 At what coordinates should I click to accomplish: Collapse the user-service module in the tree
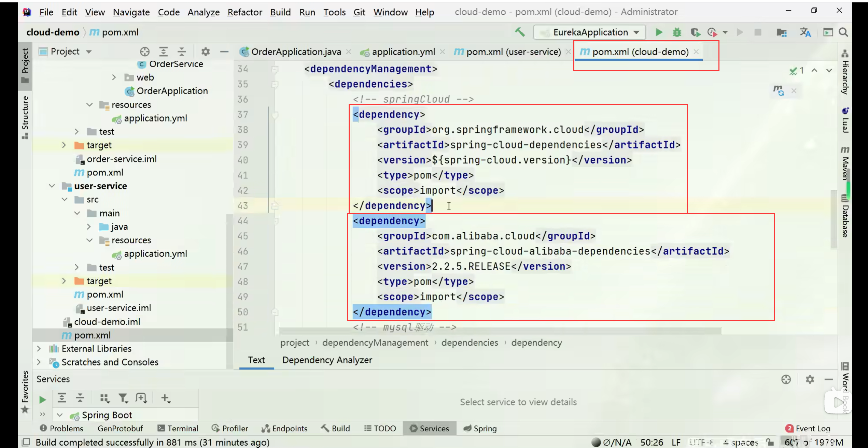pyautogui.click(x=52, y=186)
